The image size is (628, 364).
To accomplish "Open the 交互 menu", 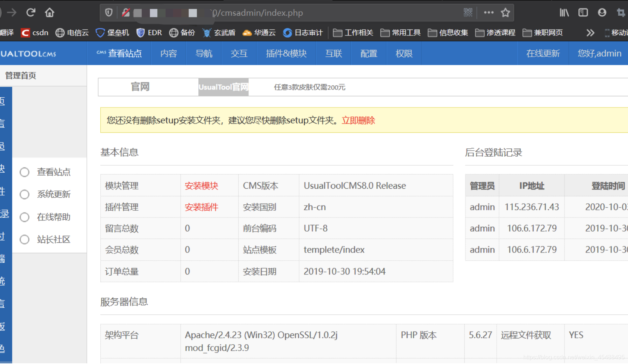I will pyautogui.click(x=239, y=54).
